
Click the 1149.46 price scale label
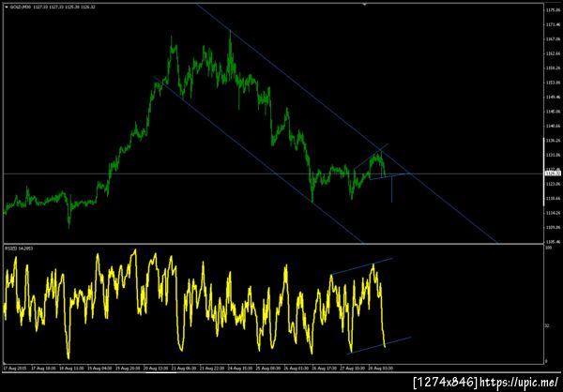click(x=554, y=97)
